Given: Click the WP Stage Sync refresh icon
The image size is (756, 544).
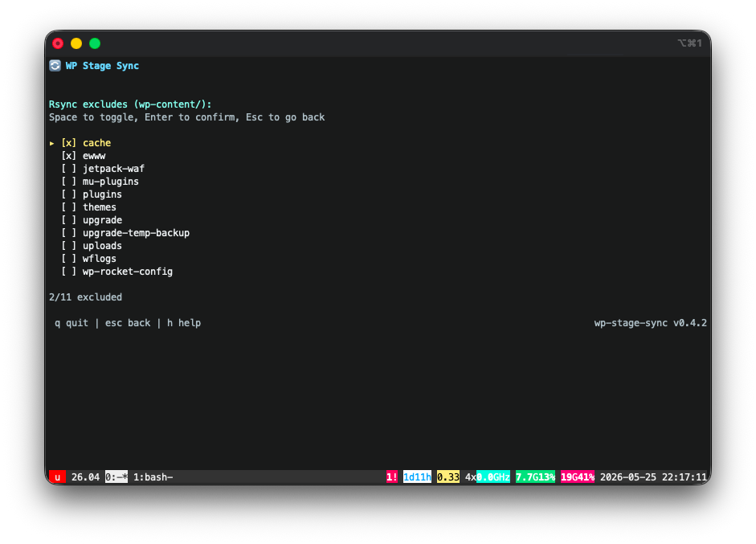Looking at the screenshot, I should [55, 66].
